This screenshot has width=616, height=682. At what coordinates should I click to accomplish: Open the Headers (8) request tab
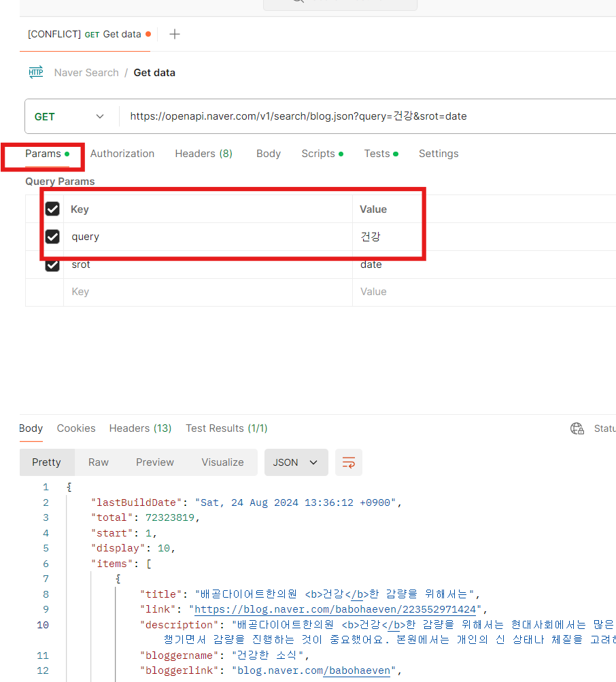pos(203,153)
